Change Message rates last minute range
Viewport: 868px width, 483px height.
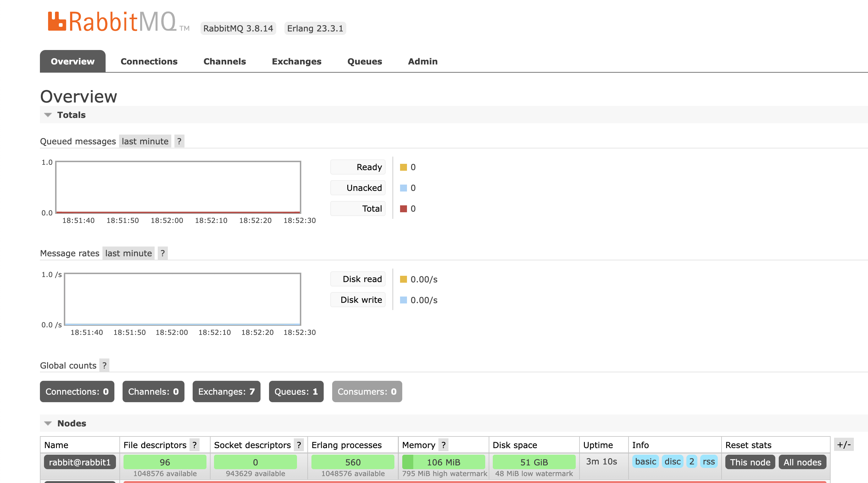[x=129, y=253]
